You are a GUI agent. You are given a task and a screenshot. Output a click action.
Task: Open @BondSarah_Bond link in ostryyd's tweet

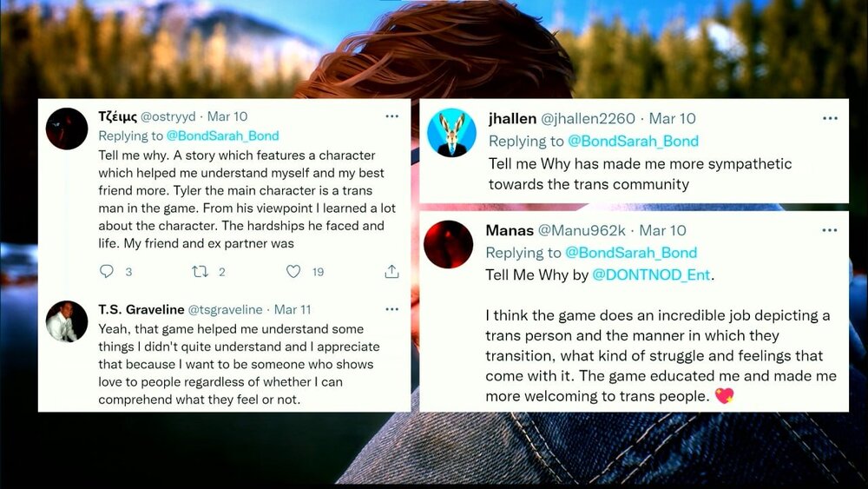click(222, 135)
